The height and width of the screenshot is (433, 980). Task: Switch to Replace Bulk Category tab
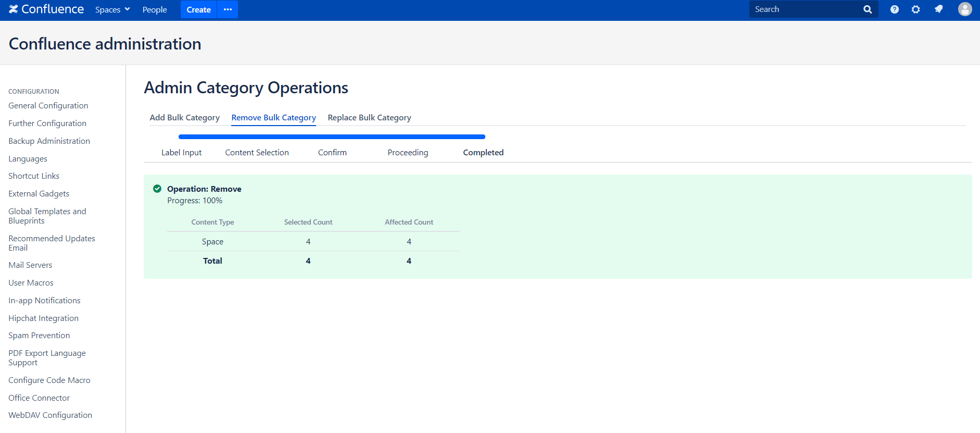369,118
